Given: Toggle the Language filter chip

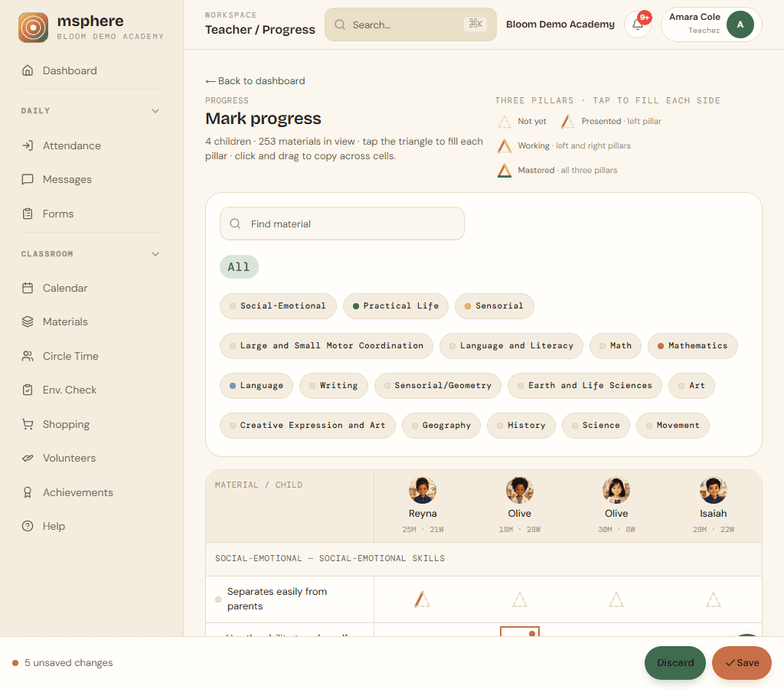Looking at the screenshot, I should (256, 386).
